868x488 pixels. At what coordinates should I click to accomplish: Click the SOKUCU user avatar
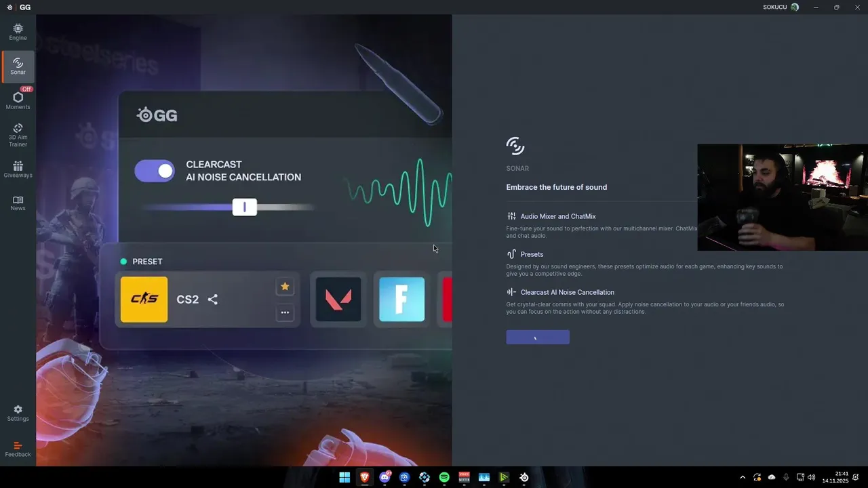click(795, 7)
